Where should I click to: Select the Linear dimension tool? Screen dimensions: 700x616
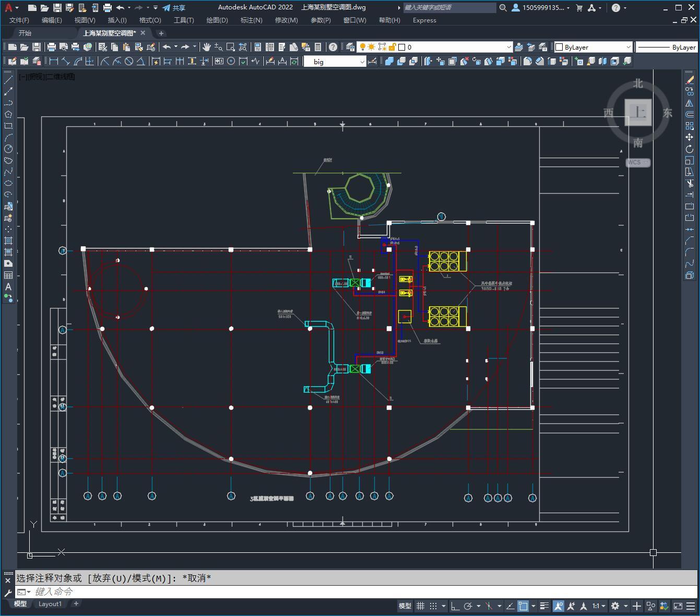tap(53, 61)
